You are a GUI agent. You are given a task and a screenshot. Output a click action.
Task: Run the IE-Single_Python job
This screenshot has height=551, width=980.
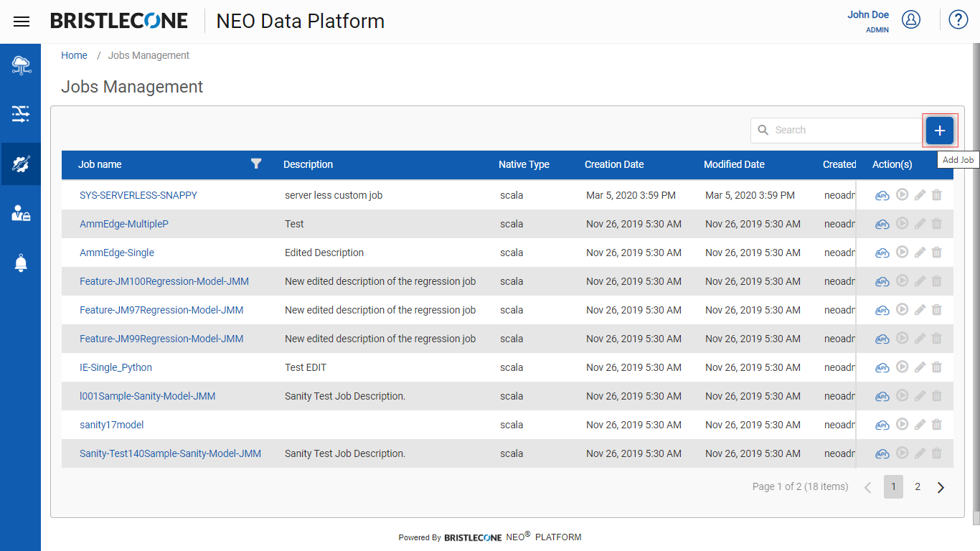click(x=903, y=367)
